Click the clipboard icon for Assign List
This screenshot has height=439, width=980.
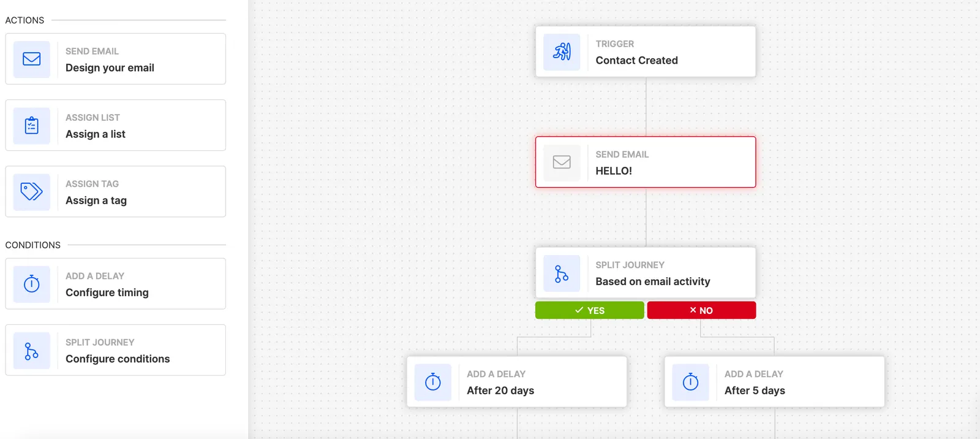pos(32,125)
